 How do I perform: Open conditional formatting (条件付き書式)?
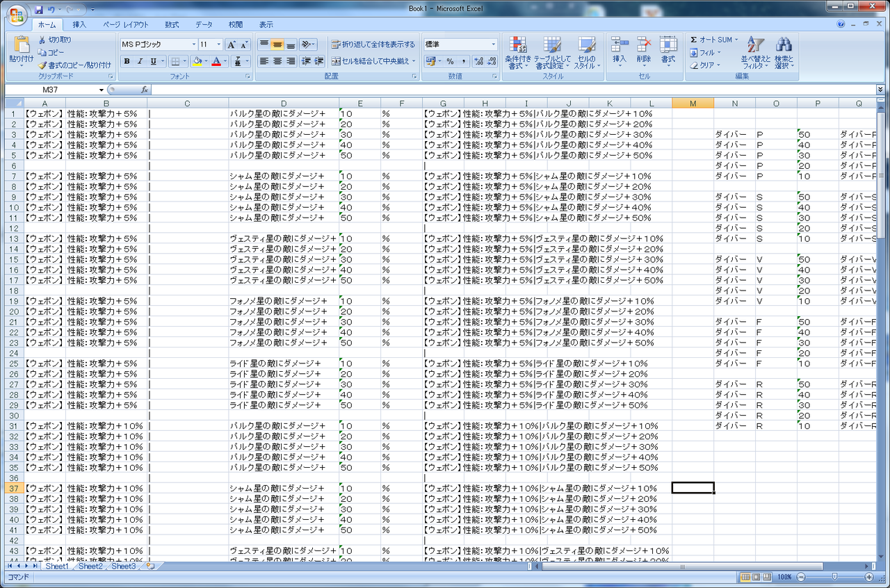coord(518,52)
